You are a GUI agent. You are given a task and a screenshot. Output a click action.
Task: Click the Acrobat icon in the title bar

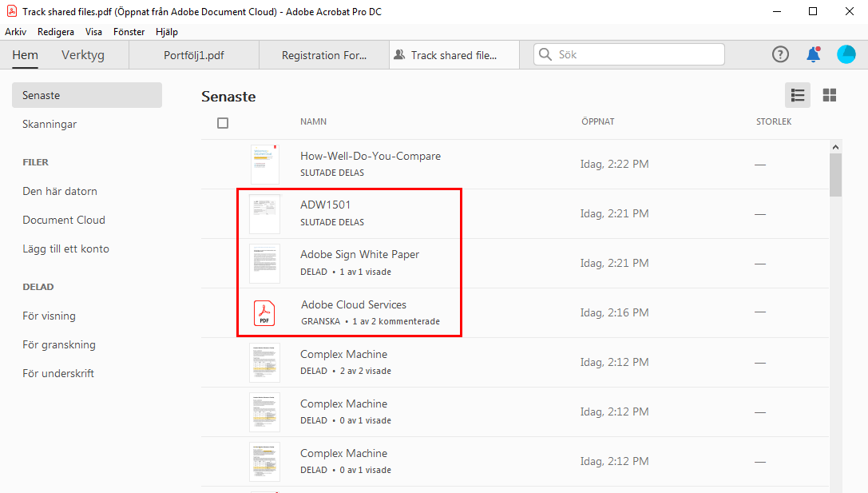click(x=11, y=11)
